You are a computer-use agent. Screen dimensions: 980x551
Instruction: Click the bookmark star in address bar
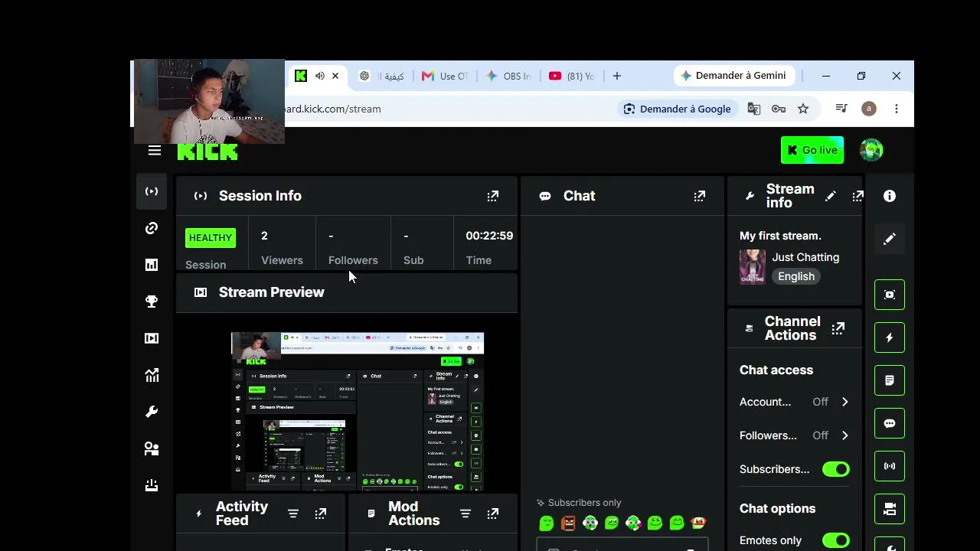803,109
